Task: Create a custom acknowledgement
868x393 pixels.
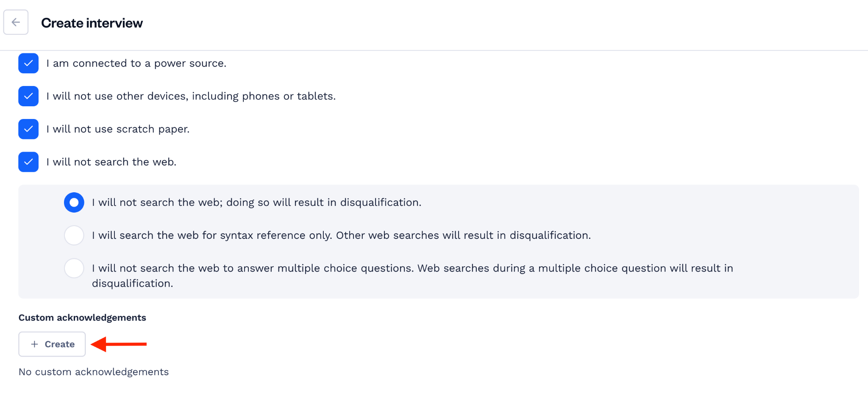Action: 52,344
